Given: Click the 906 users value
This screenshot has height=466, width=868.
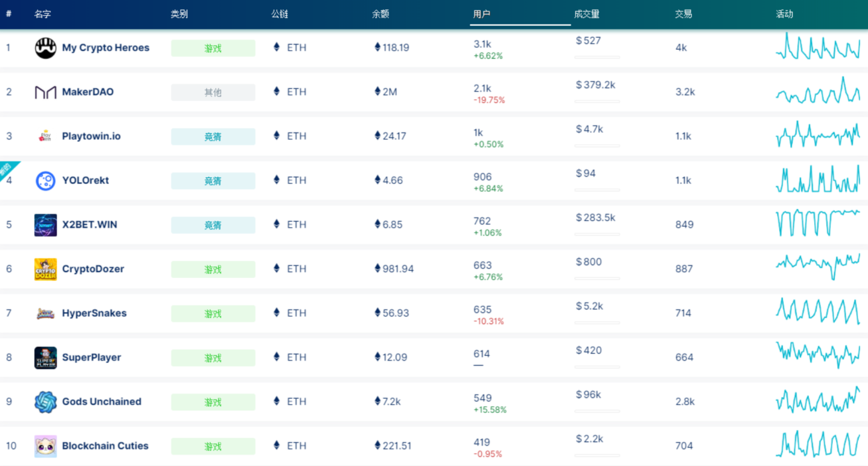Looking at the screenshot, I should [x=483, y=177].
